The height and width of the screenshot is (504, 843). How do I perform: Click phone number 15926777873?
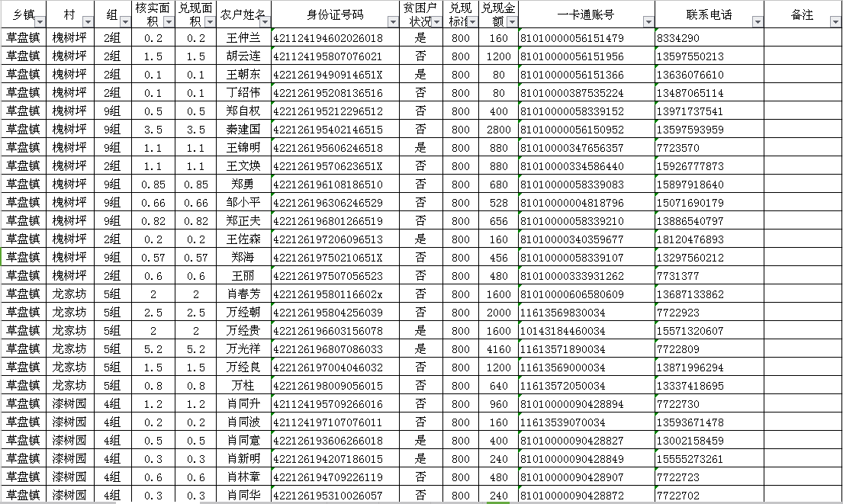point(690,166)
